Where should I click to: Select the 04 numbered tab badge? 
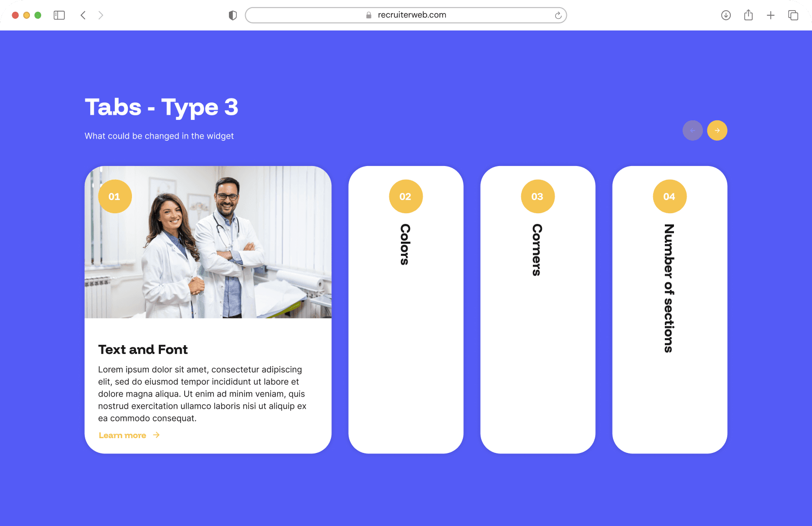coord(669,196)
